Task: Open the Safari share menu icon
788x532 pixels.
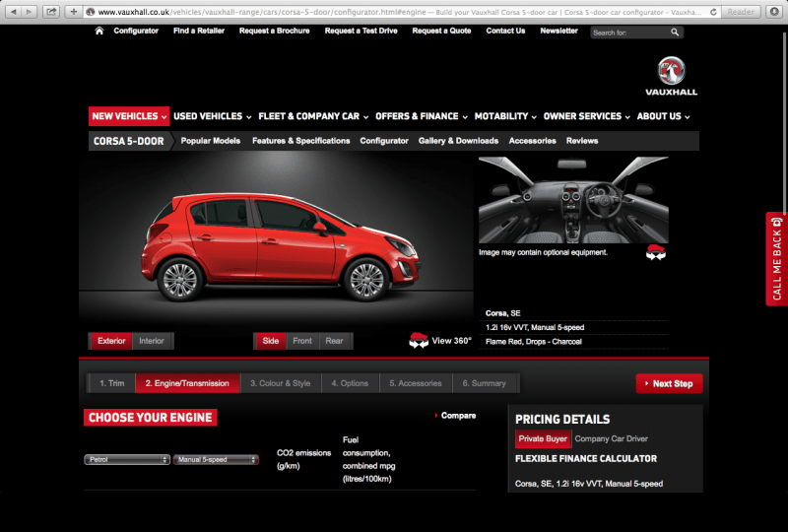Action: [x=51, y=11]
